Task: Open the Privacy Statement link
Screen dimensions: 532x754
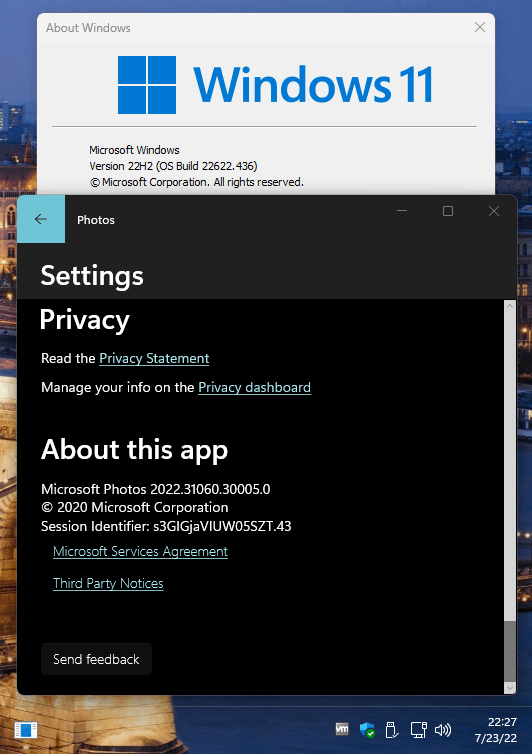Action: (x=154, y=359)
